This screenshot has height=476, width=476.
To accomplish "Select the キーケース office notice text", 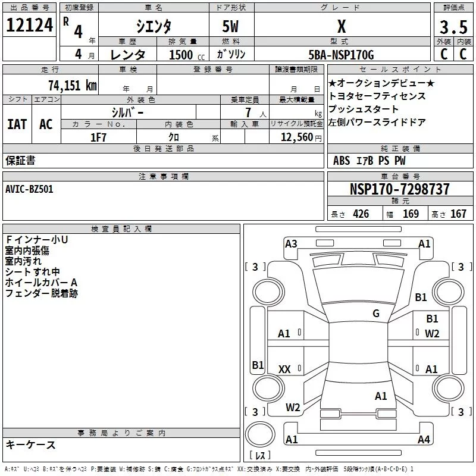I will [x=30, y=444].
